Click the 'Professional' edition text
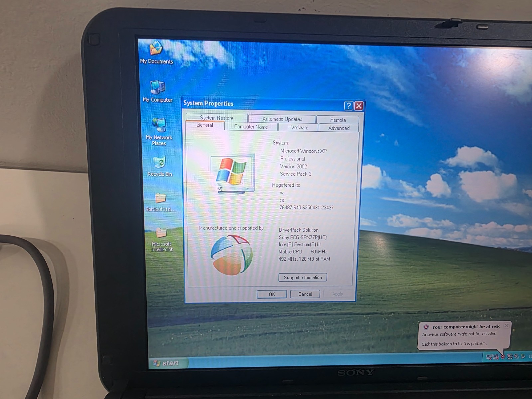 coord(293,159)
